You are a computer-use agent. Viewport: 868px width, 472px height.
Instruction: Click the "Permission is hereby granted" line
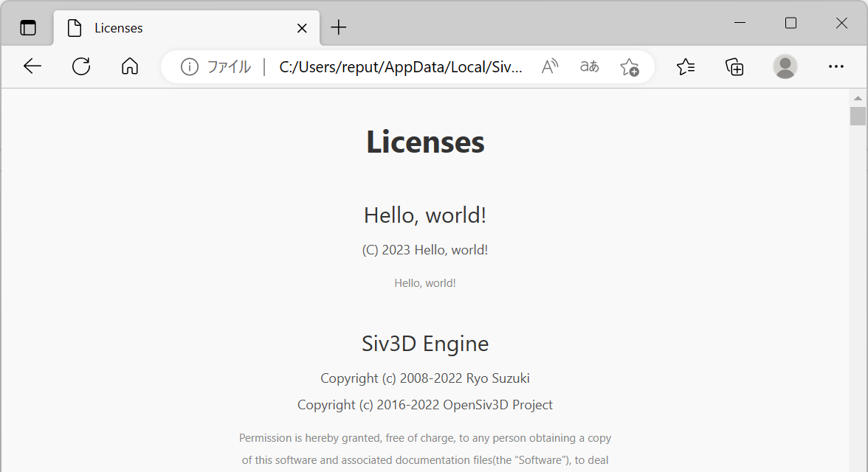pyautogui.click(x=425, y=438)
